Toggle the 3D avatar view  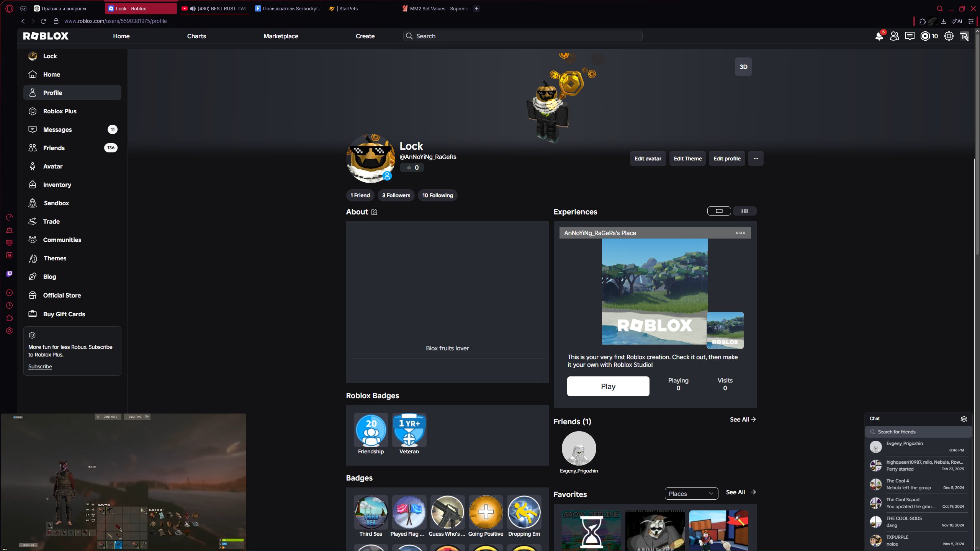(743, 67)
